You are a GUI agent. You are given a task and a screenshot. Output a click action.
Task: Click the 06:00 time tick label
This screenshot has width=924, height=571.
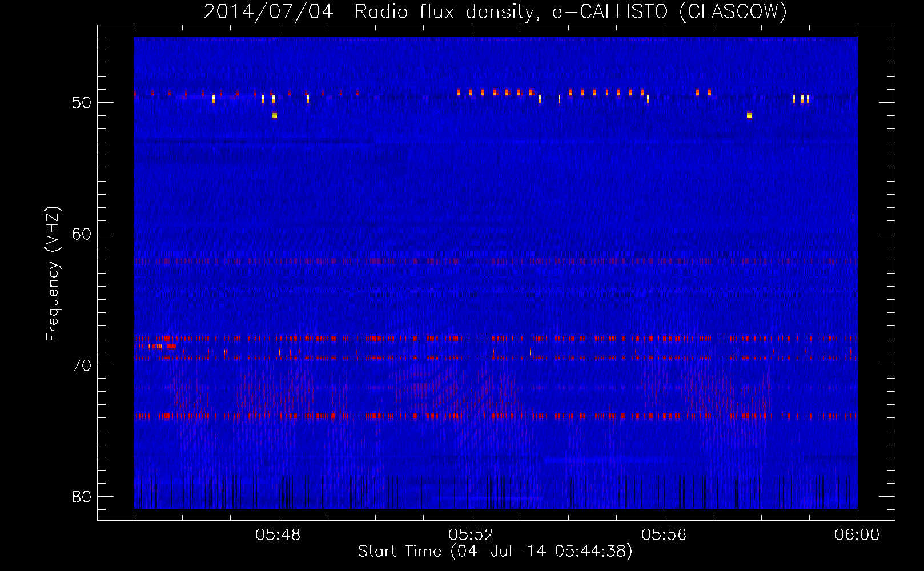coord(857,536)
